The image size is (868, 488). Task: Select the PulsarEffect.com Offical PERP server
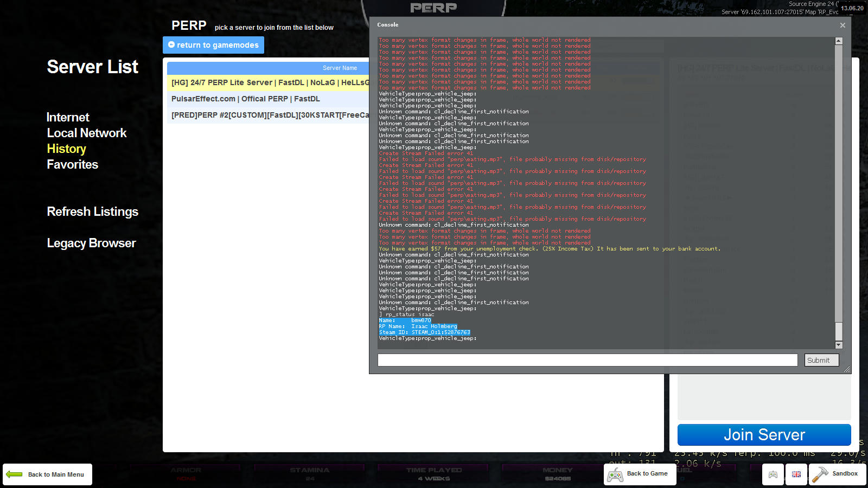click(x=268, y=99)
